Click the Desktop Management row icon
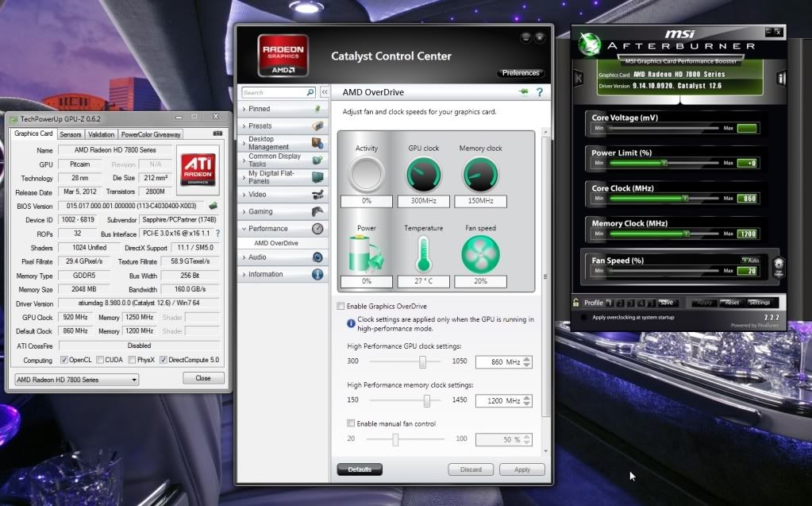The height and width of the screenshot is (506, 812). point(318,143)
